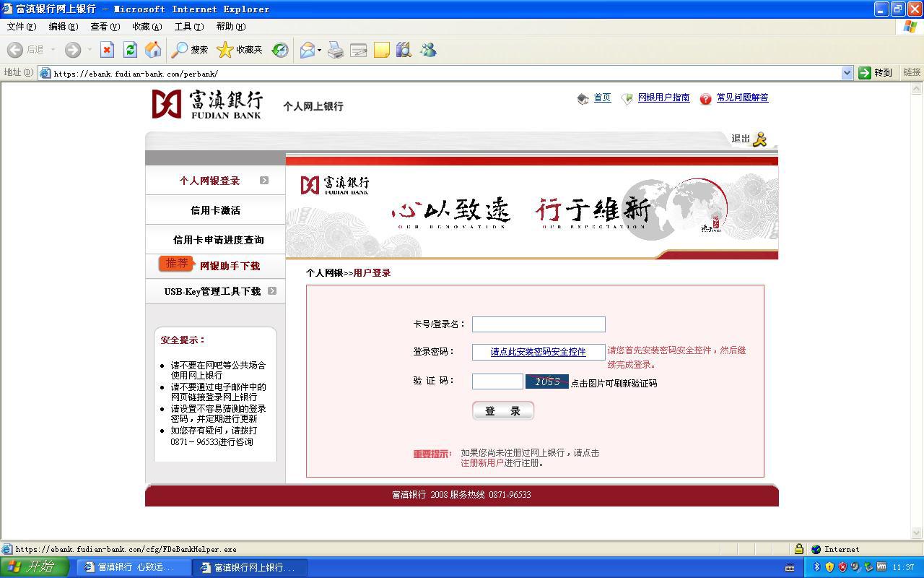
Task: Open the History toolbar icon
Action: (x=280, y=50)
